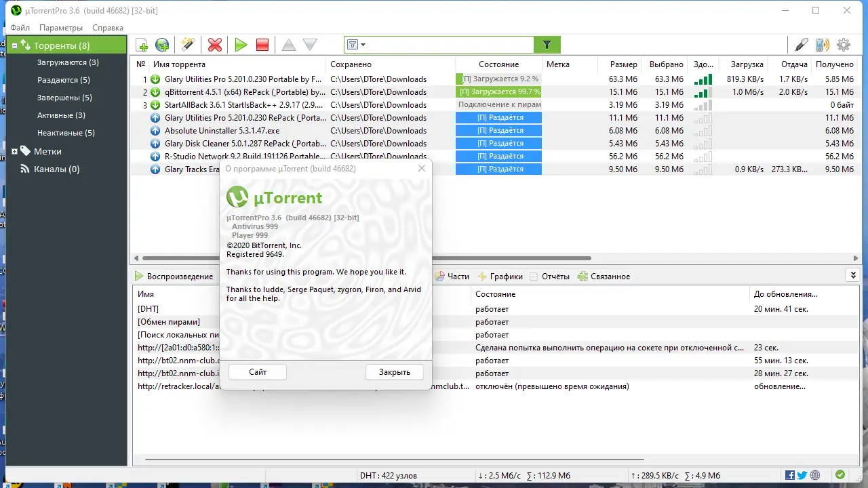Switch to the Воспроизведение tab

click(x=174, y=277)
